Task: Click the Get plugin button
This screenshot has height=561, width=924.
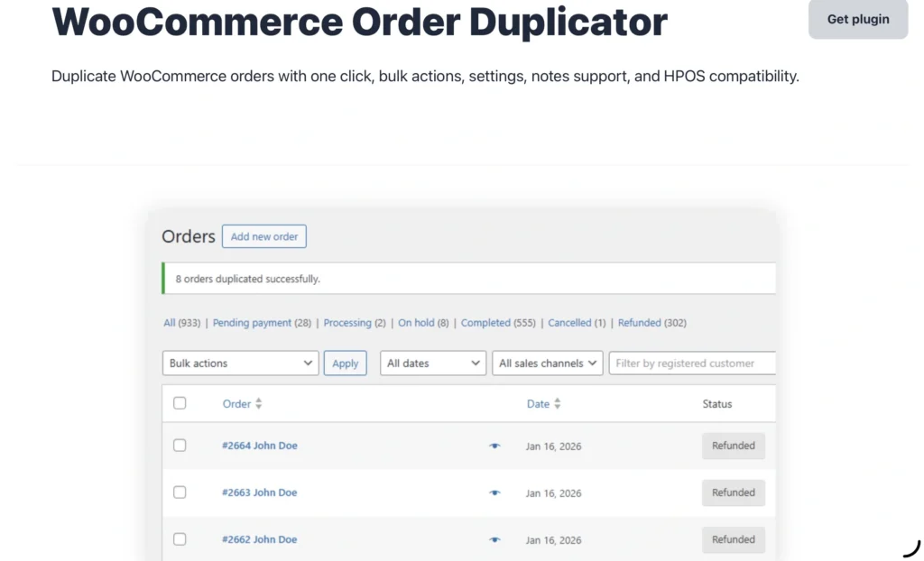Action: point(857,19)
